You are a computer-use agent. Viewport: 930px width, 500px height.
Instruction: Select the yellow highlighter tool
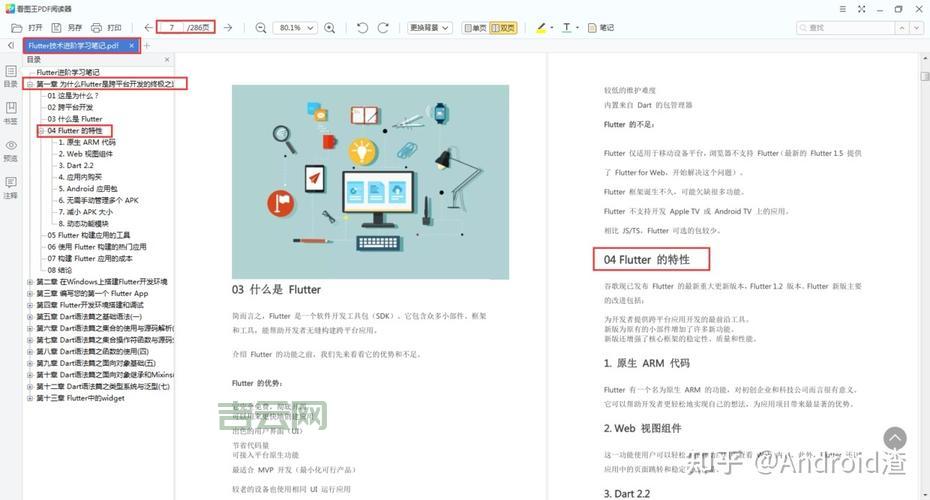(541, 28)
